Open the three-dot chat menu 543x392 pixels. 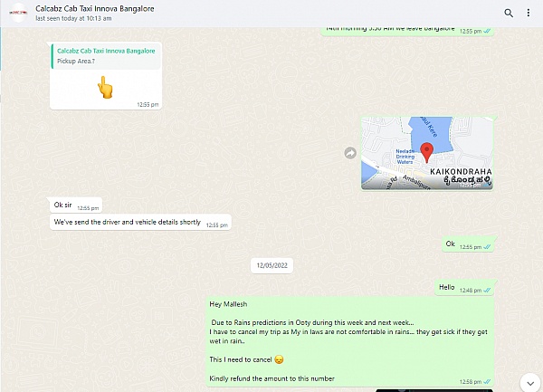pyautogui.click(x=529, y=14)
